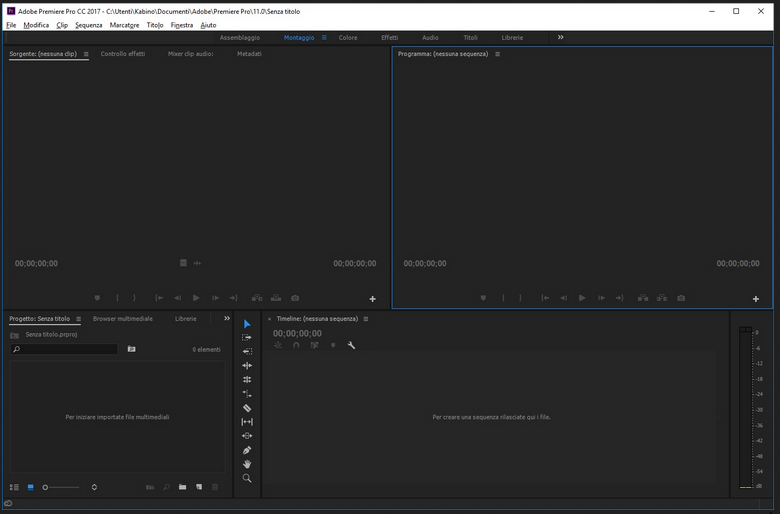Activate the Hand tool

coord(247,464)
